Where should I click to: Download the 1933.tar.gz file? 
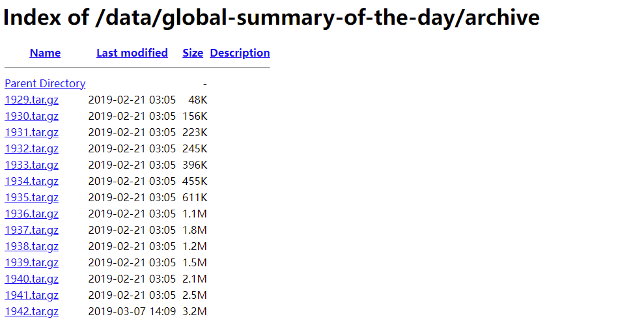pos(31,165)
